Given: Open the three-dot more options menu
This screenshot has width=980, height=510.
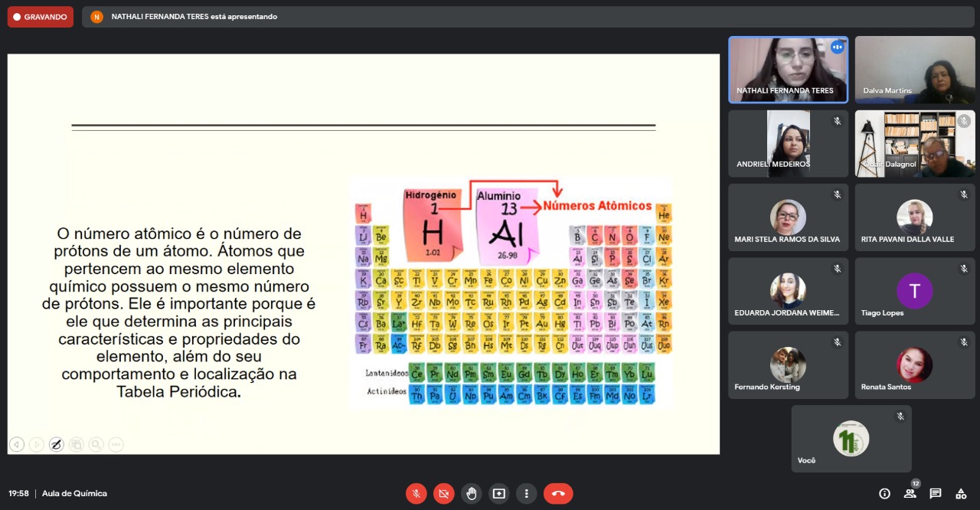Looking at the screenshot, I should [527, 494].
